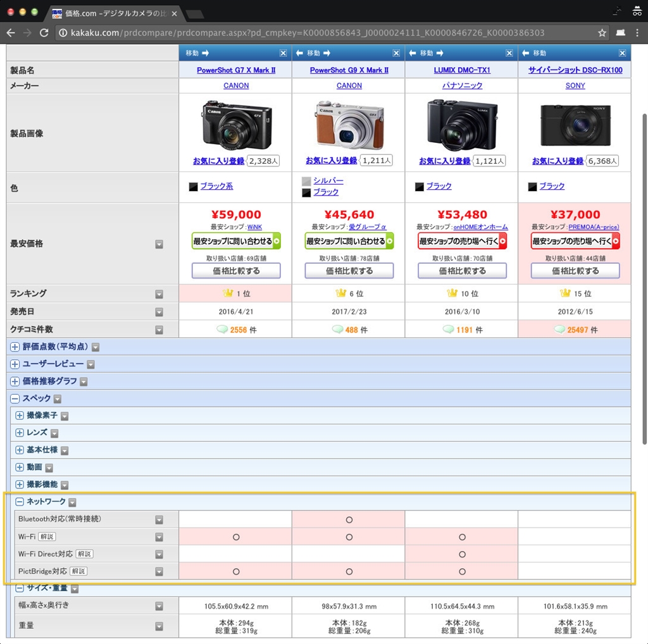Select the silver swatch beside シルバー
The image size is (648, 644).
pyautogui.click(x=306, y=181)
